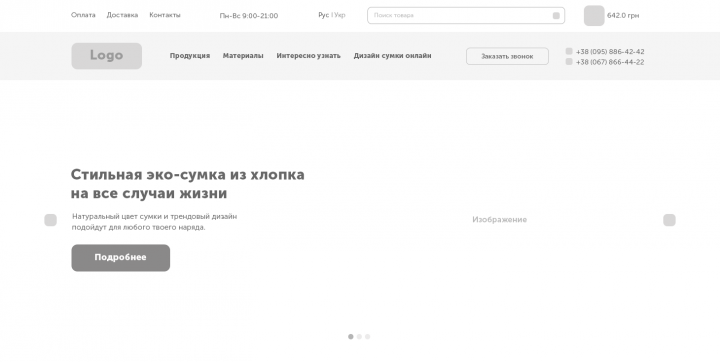Screen dimensions: 720x362
Task: Open Дизайн сумки онлайн page
Action: coord(392,56)
